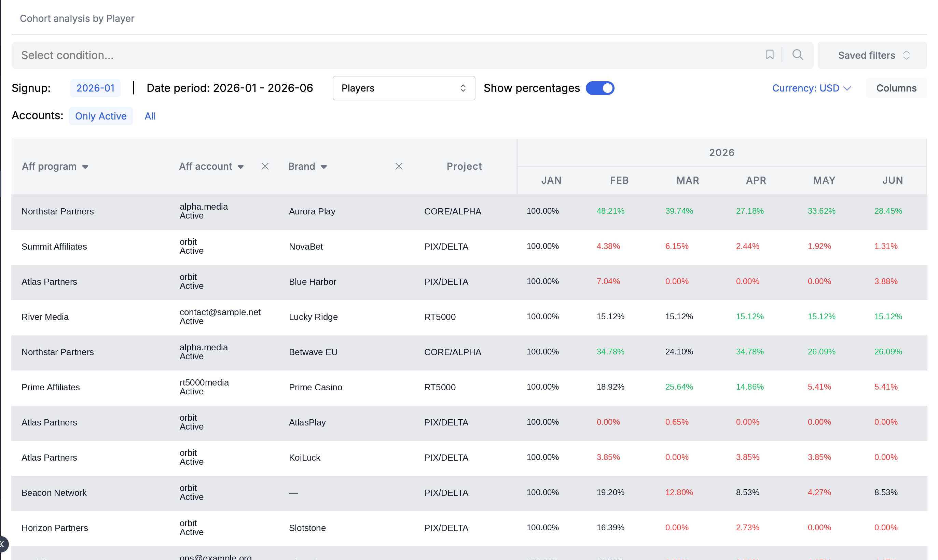Click the KoiLuck brand cell
Screen dimensions: 938x560
coord(304,458)
